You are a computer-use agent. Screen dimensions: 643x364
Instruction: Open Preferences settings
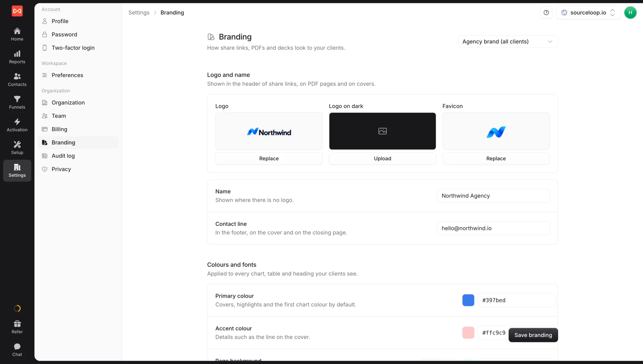click(78, 75)
